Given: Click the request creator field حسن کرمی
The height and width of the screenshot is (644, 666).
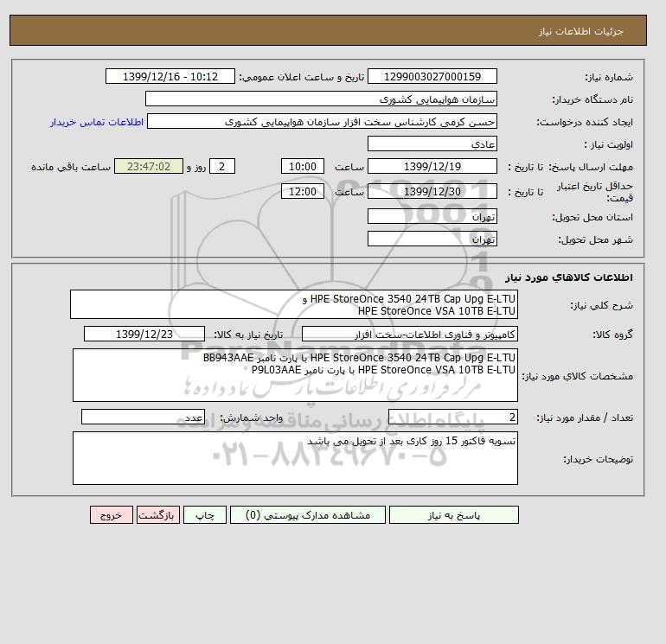Looking at the screenshot, I should click(322, 121).
